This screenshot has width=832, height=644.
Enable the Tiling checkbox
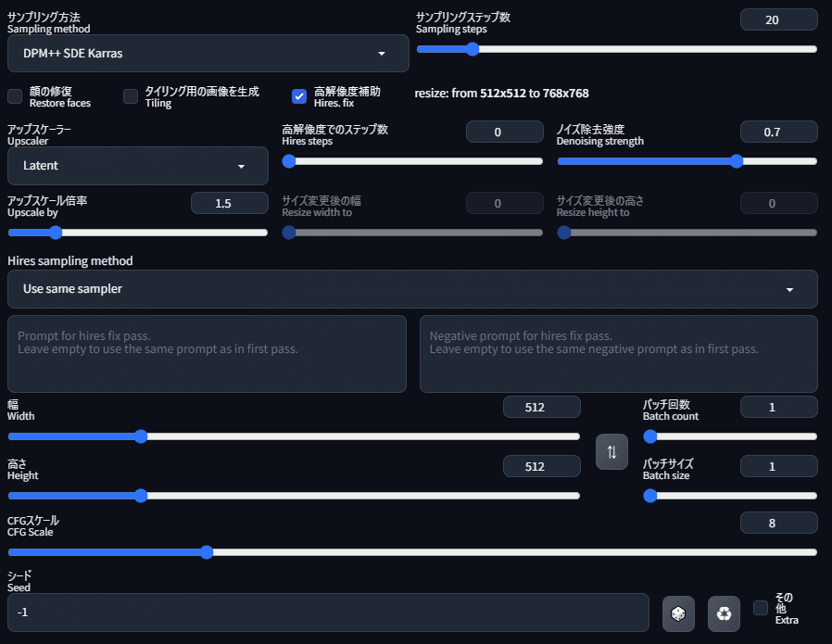click(131, 96)
